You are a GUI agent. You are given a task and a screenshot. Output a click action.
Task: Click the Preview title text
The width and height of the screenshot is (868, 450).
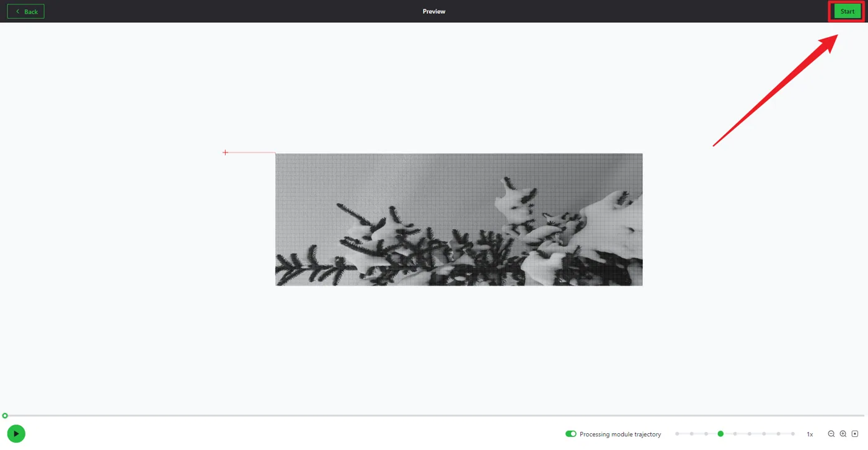click(434, 11)
